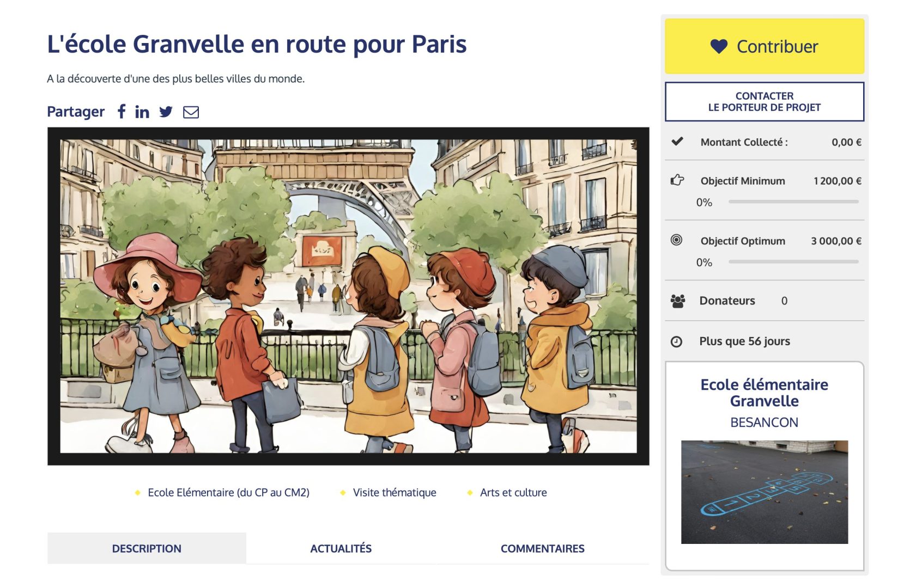Screen dimensions: 898x588
Task: Click the clock icon beside remaining days
Action: 676,341
